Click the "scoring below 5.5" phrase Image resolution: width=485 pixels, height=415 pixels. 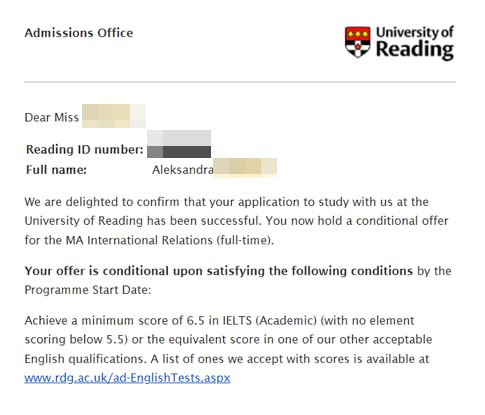click(x=76, y=340)
